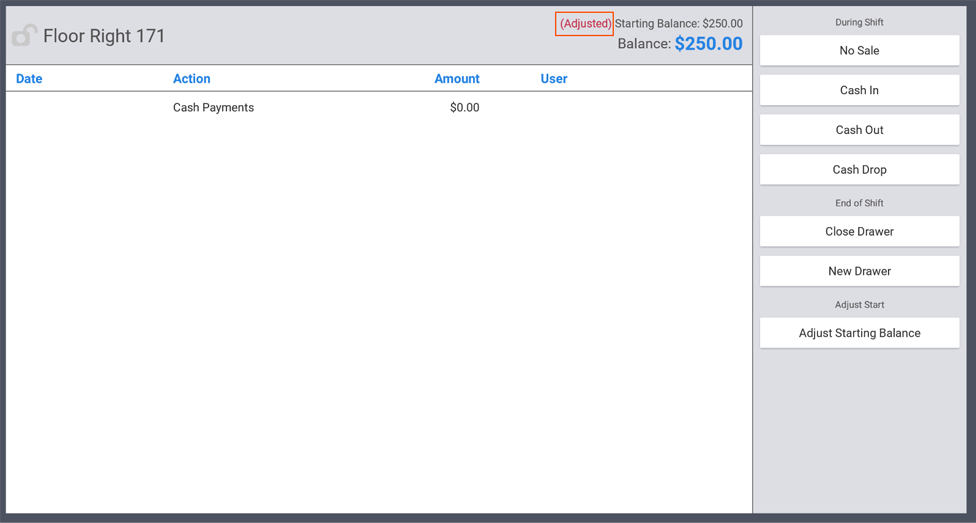Viewport: 976px width, 523px height.
Task: Click the User column header
Action: [x=553, y=79]
